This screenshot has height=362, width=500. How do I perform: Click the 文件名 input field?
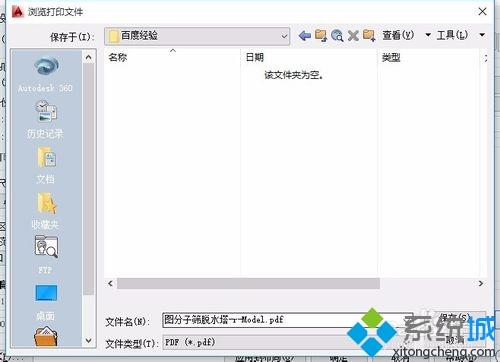[x=287, y=320]
